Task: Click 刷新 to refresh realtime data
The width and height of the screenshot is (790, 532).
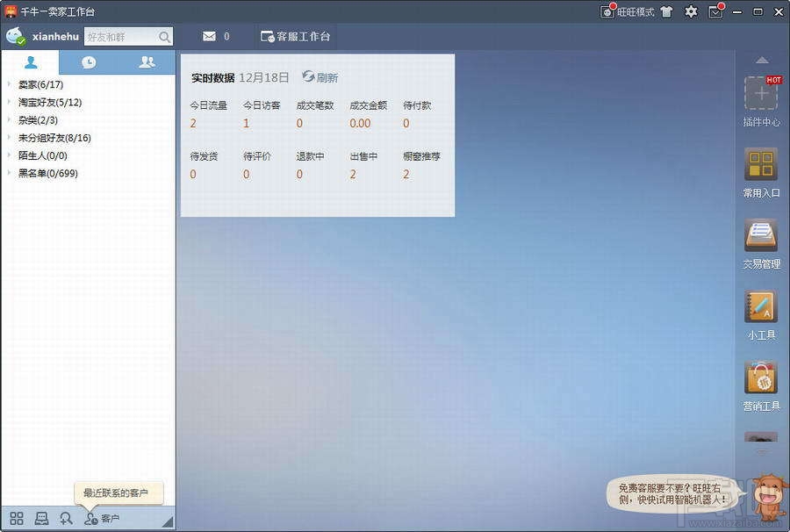Action: [321, 77]
